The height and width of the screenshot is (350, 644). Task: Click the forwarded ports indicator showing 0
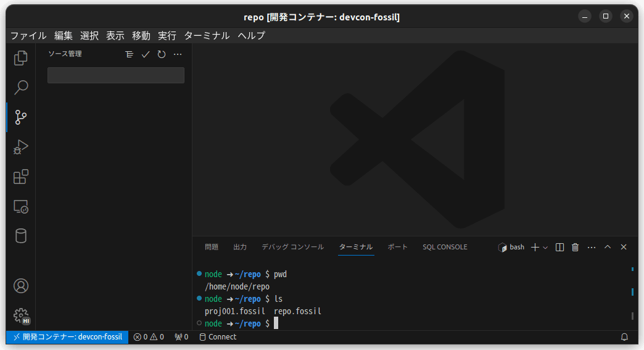click(181, 337)
